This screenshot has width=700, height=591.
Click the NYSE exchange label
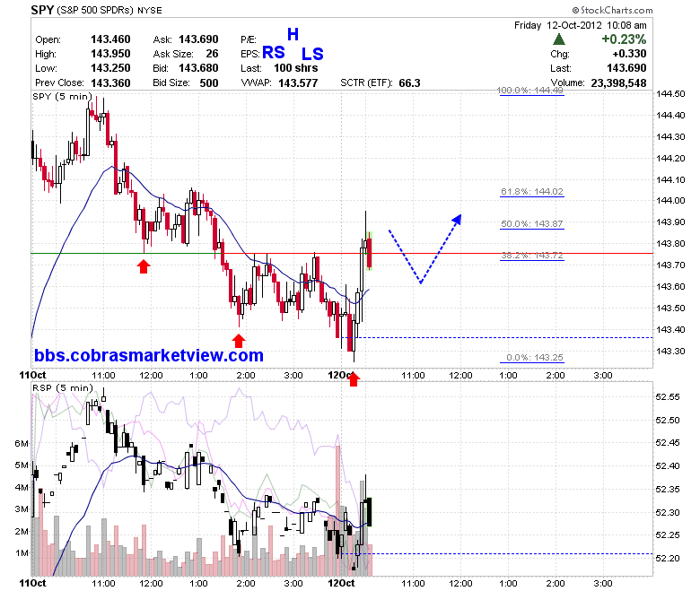pos(150,10)
